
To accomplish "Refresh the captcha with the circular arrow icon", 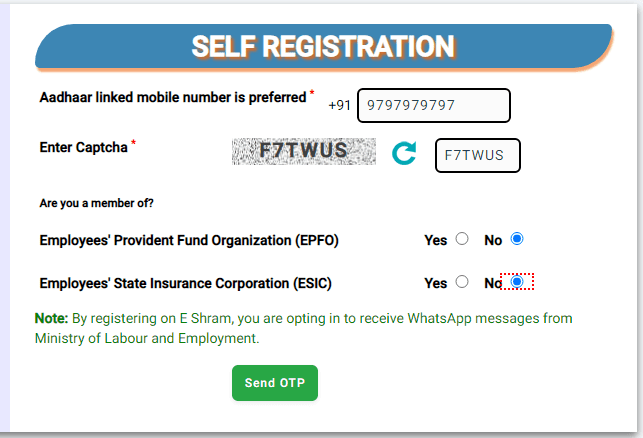I will 404,153.
